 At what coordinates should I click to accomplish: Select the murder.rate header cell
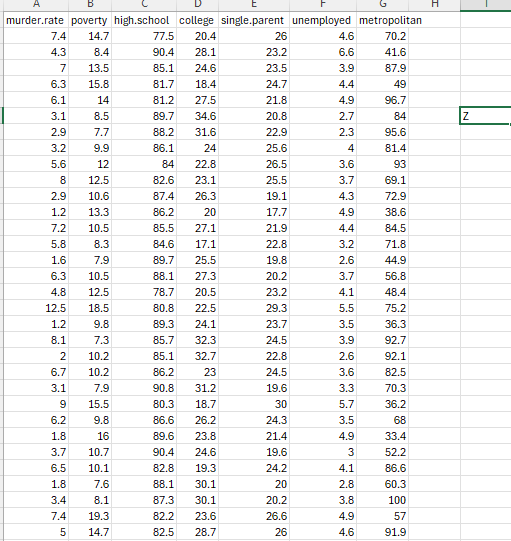[36, 20]
